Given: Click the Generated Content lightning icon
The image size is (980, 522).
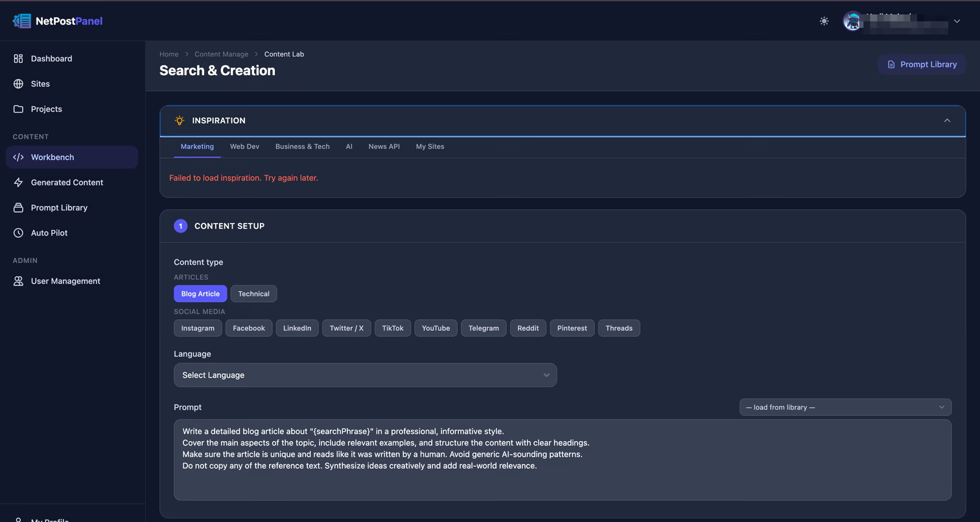Looking at the screenshot, I should [x=18, y=183].
